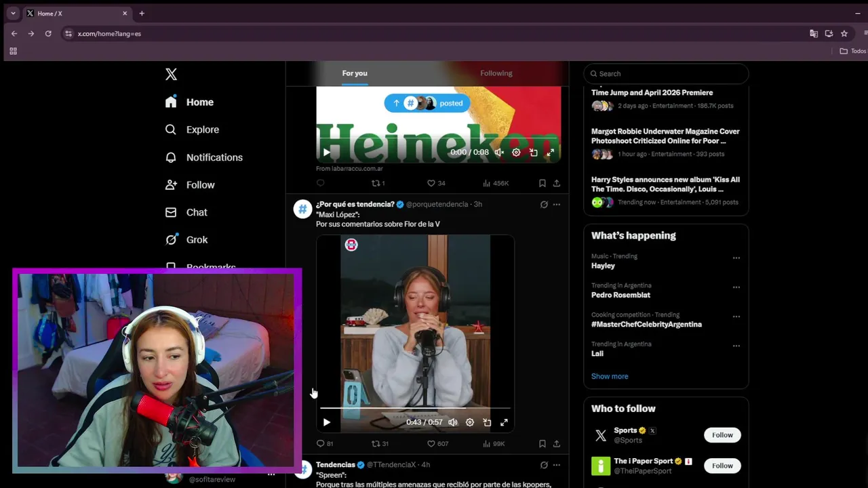Open the tab search dropdown arrow
The width and height of the screenshot is (868, 488).
tap(13, 14)
